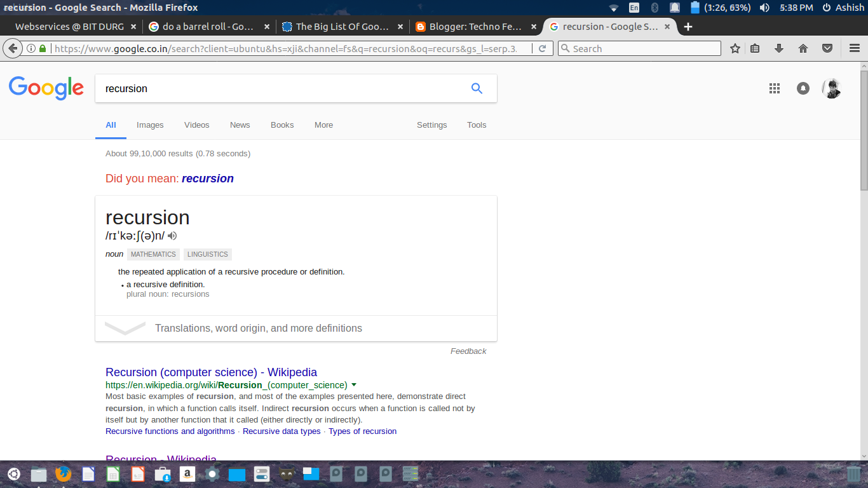Go to home page via house icon
This screenshot has height=488, width=868.
pos(803,49)
